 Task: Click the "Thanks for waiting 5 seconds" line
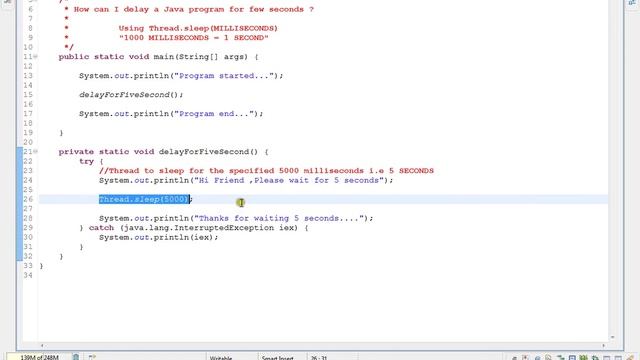pos(236,218)
